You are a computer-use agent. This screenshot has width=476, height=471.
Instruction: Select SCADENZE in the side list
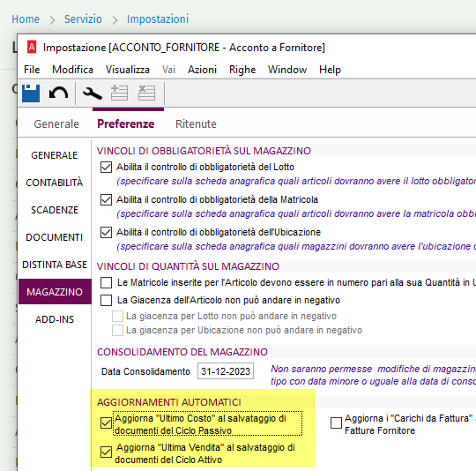[55, 210]
